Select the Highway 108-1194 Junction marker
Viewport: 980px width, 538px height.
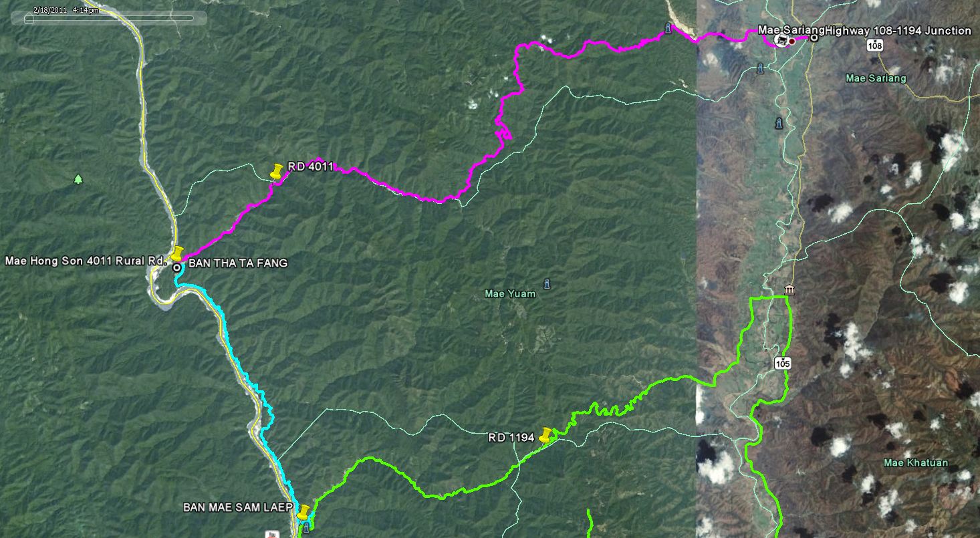click(x=814, y=38)
